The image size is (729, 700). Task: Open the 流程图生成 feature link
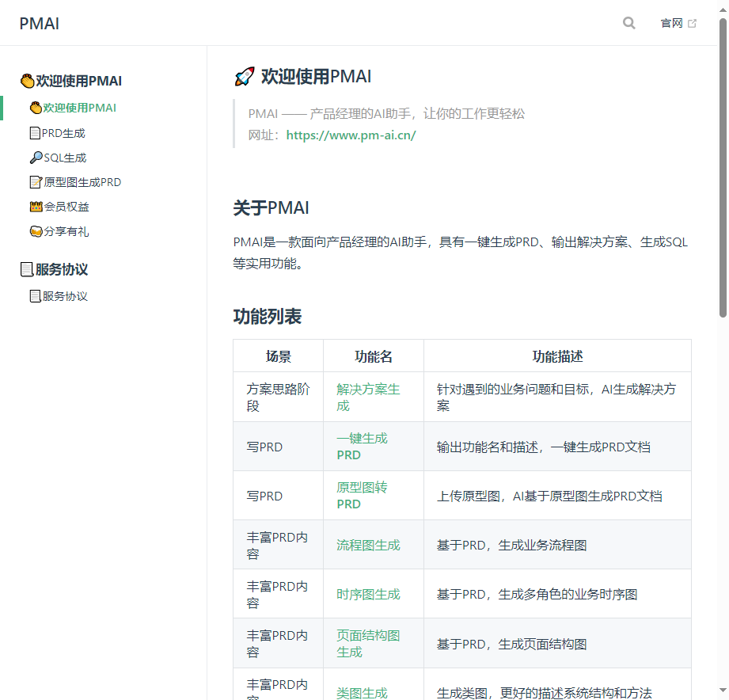368,545
